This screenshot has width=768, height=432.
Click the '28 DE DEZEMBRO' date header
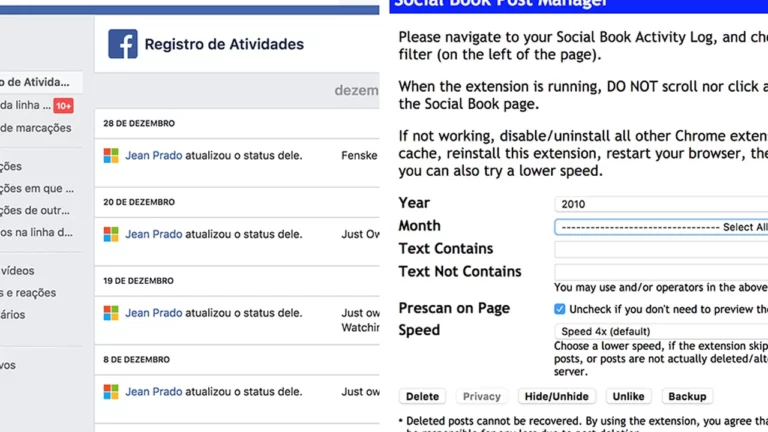[x=139, y=123]
